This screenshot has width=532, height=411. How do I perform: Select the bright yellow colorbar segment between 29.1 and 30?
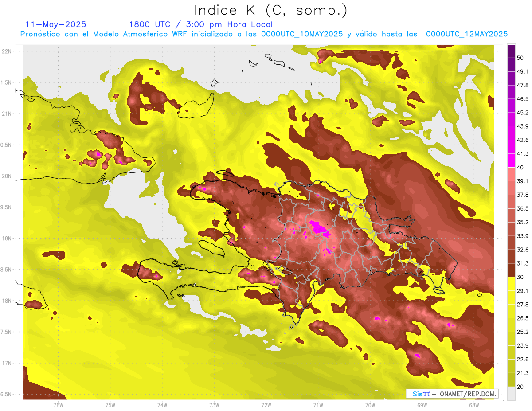click(x=511, y=284)
